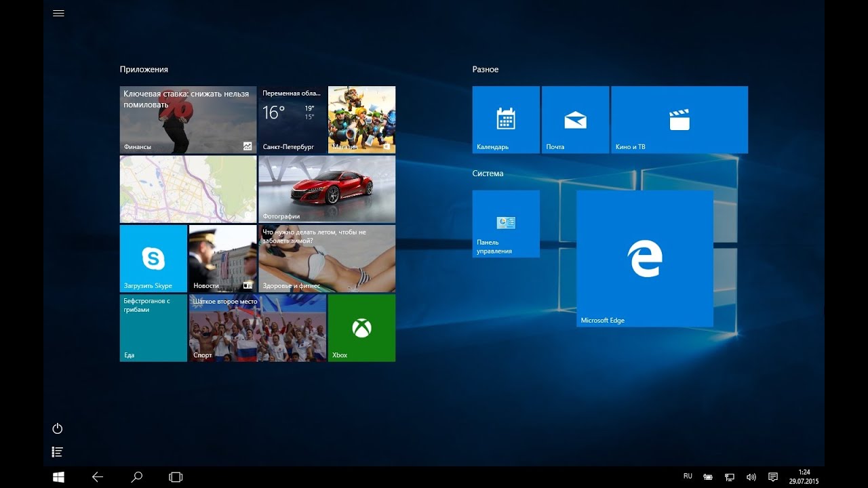Open Панель управления from the Система group
868x488 pixels.
tap(505, 224)
